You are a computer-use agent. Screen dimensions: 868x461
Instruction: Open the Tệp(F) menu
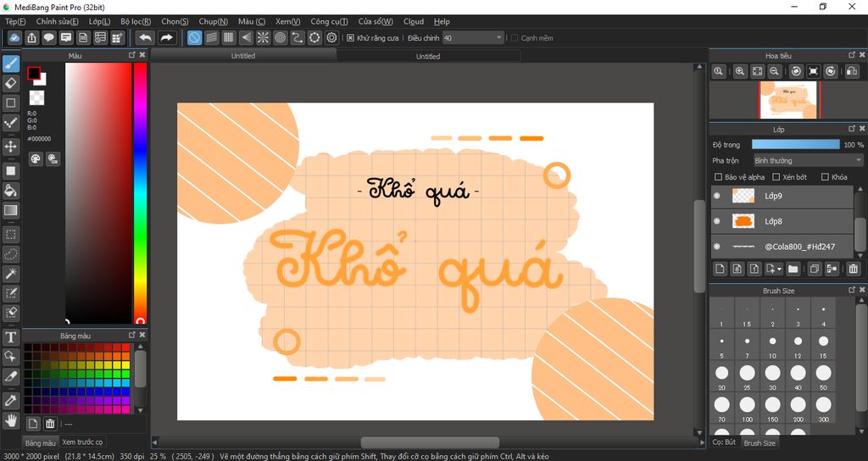tap(15, 21)
